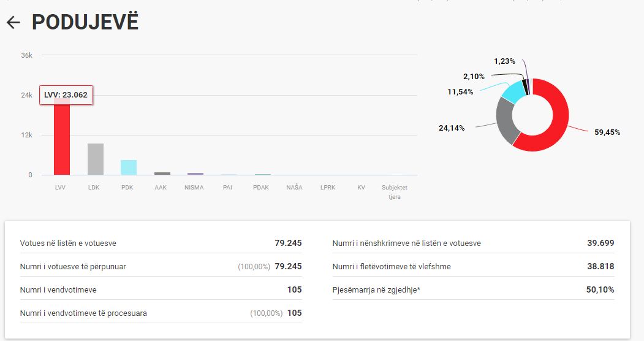Image resolution: width=644 pixels, height=341 pixels.
Task: Click Numri i fletëvotimeve të vlefshme value
Action: [600, 266]
